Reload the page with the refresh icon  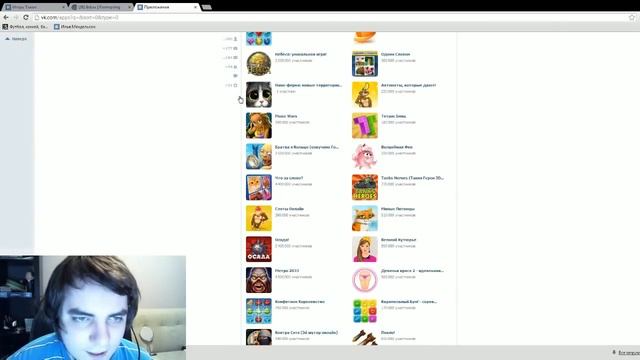[x=26, y=18]
